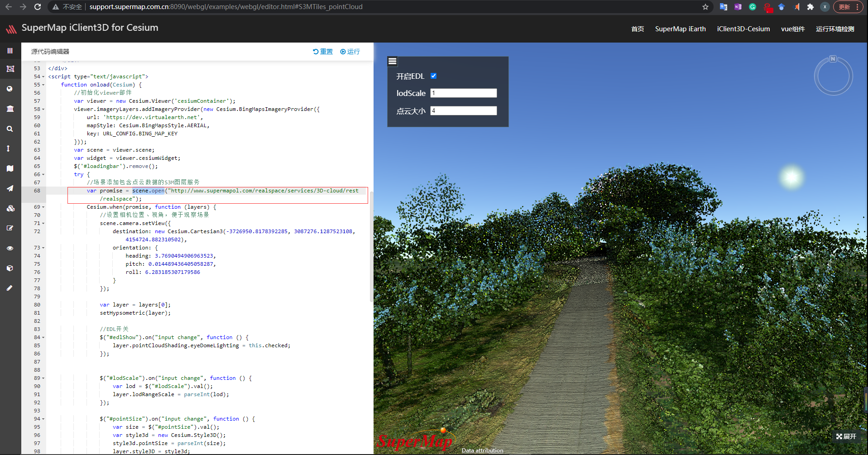Open SuperMap iEarth nav item
868x455 pixels.
(x=680, y=29)
